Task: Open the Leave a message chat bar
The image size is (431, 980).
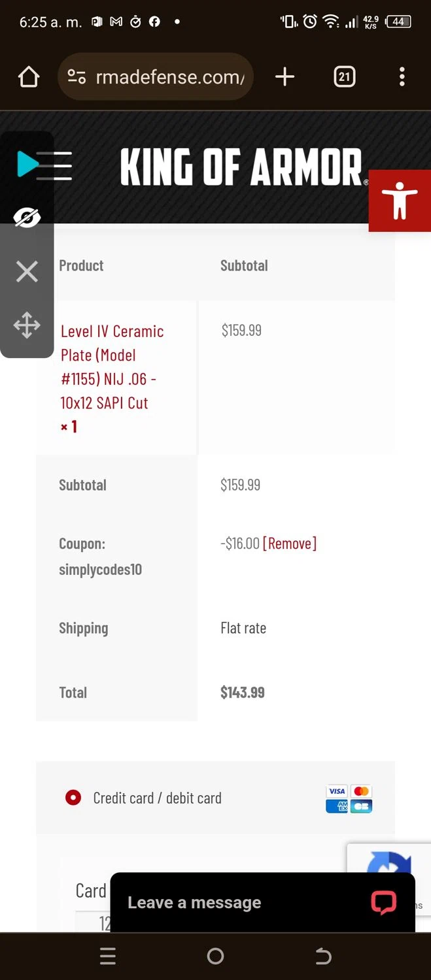Action: 194,902
